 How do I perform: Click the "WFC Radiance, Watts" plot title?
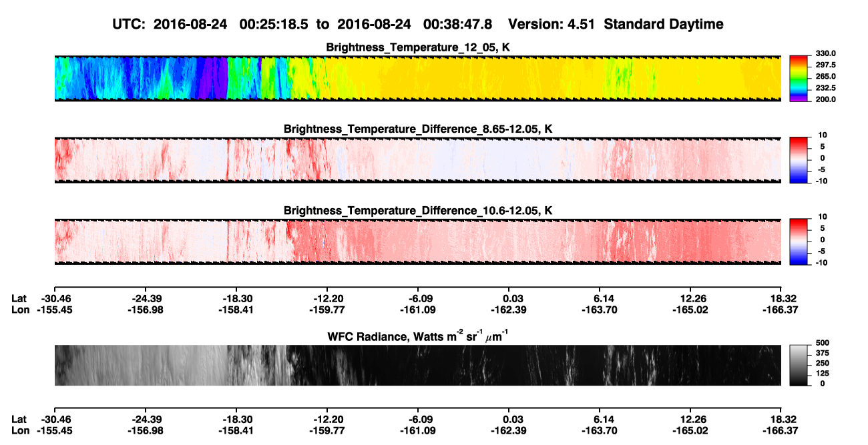click(417, 336)
